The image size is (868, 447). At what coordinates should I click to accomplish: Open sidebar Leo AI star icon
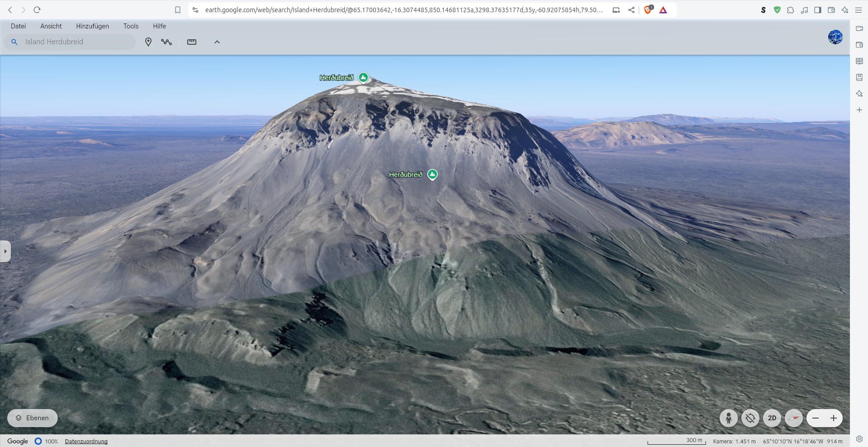coord(859,94)
